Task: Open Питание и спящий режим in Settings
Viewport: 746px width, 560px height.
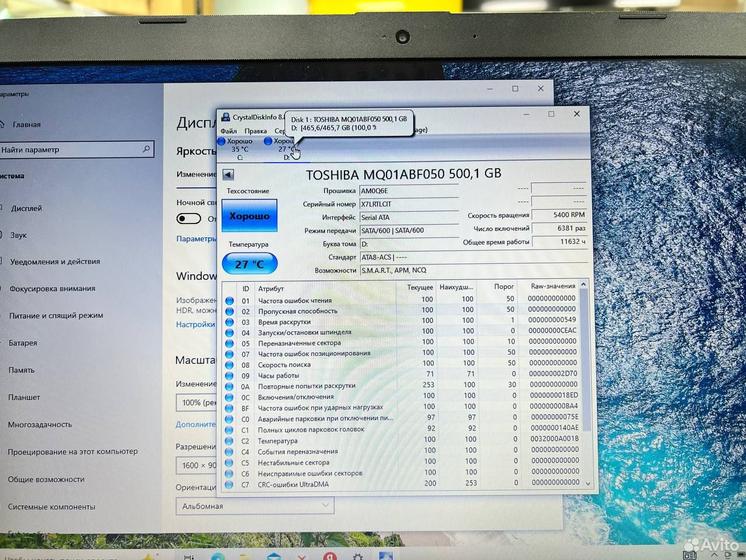Action: click(56, 315)
